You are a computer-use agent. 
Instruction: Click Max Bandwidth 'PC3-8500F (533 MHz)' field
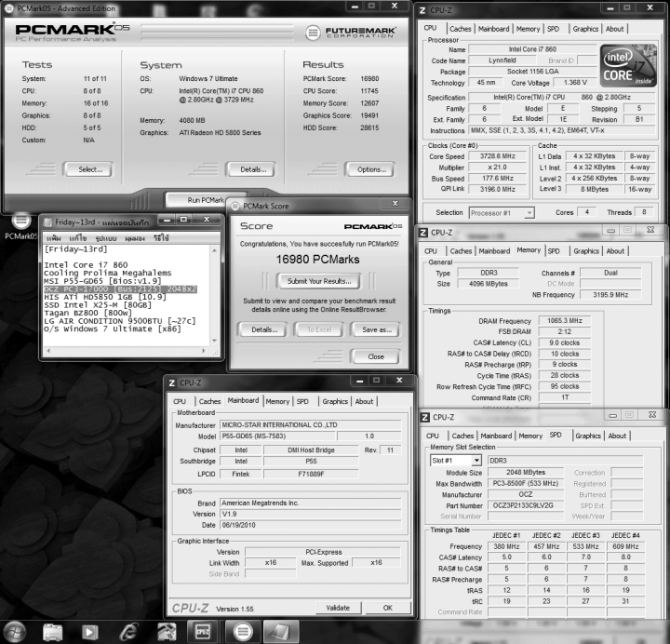(x=525, y=483)
